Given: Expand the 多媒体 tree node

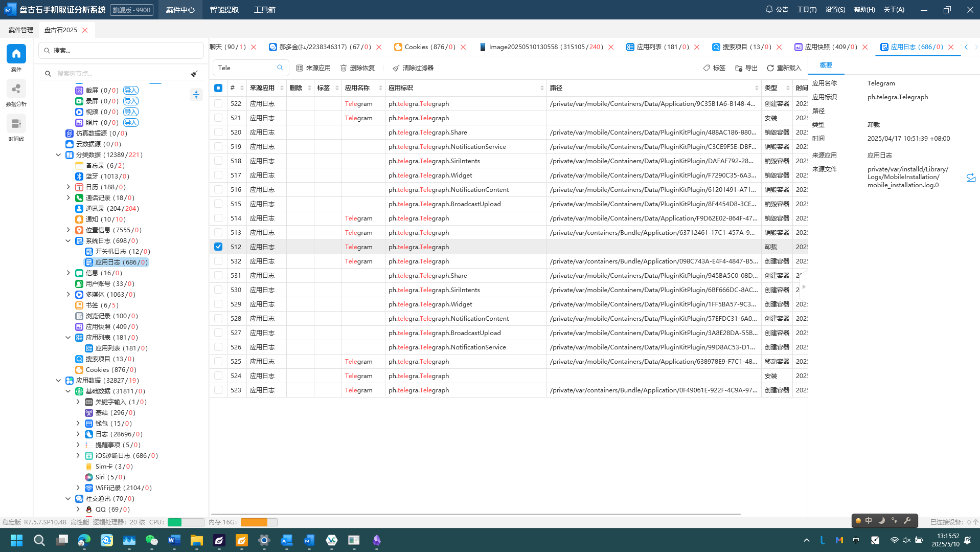Looking at the screenshot, I should tap(68, 295).
